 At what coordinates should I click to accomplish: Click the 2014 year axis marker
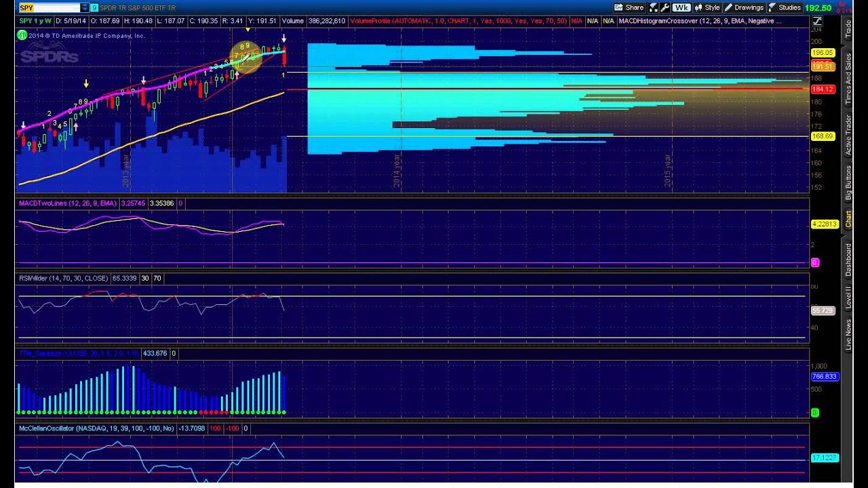point(397,171)
